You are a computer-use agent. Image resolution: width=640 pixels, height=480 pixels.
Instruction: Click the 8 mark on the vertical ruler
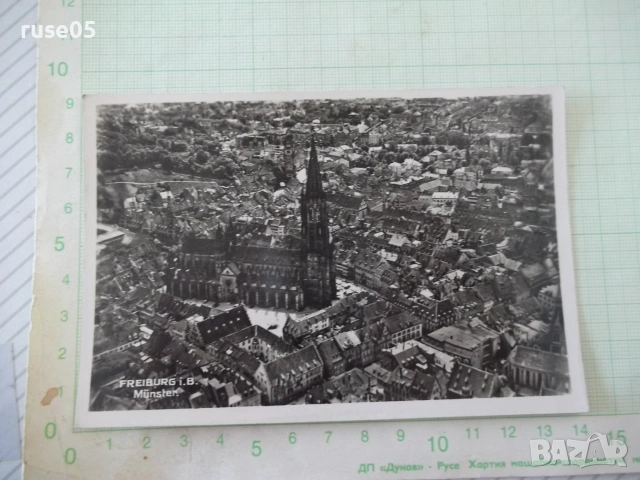pos(70,138)
